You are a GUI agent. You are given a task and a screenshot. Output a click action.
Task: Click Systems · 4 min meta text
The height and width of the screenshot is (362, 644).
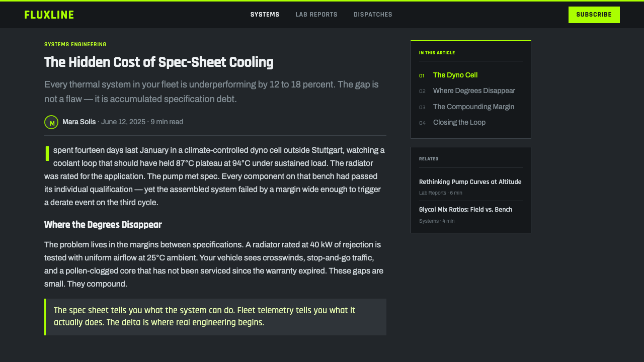pyautogui.click(x=437, y=221)
